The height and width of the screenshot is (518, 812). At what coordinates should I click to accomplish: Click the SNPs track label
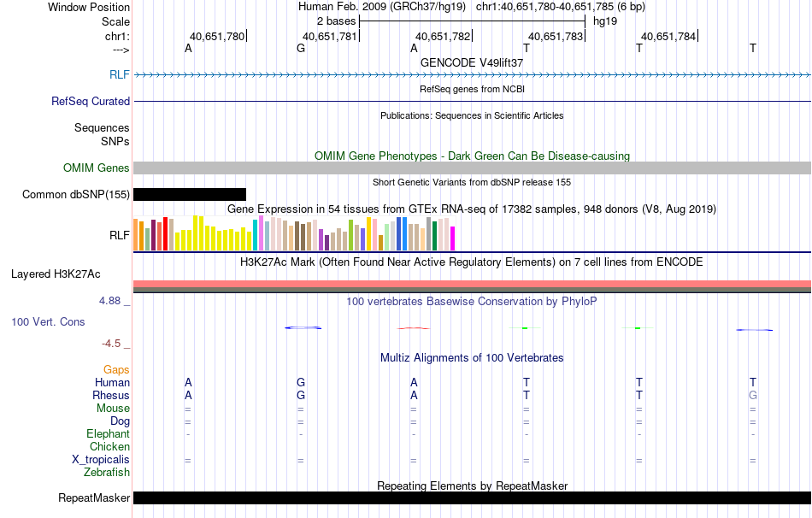coord(115,141)
